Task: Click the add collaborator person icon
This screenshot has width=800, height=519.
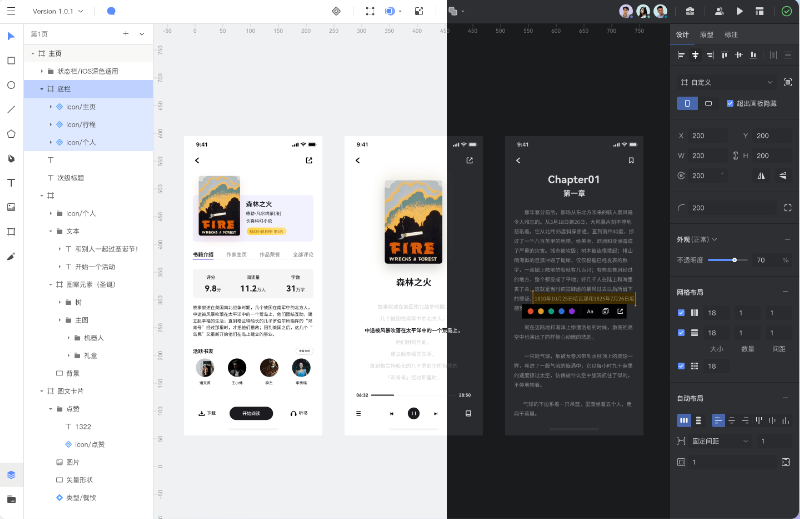Action: click(x=719, y=11)
